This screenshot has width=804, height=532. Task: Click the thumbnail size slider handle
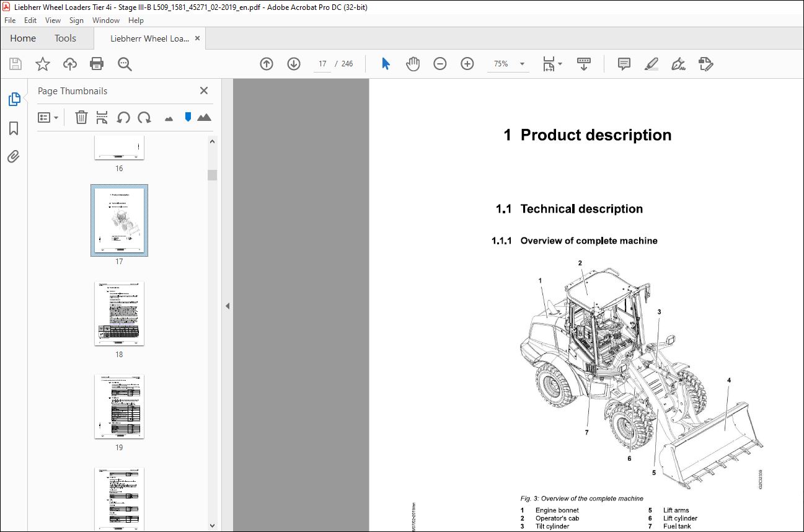pyautogui.click(x=188, y=117)
